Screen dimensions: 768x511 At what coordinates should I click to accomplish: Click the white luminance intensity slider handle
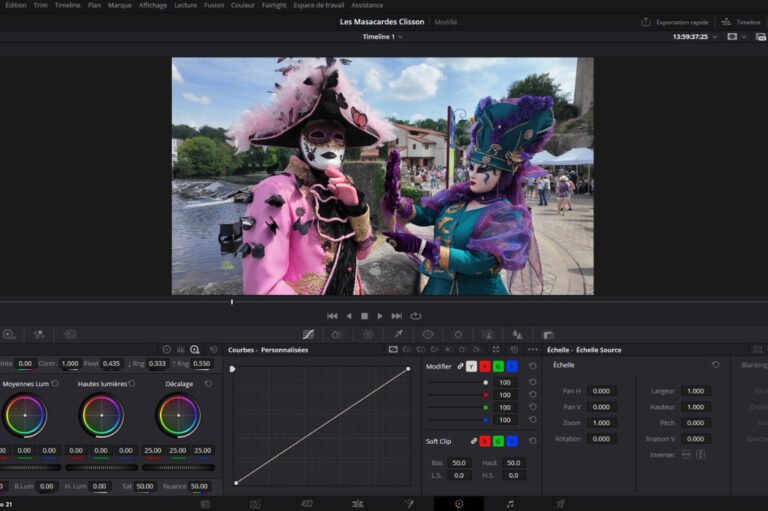485,382
